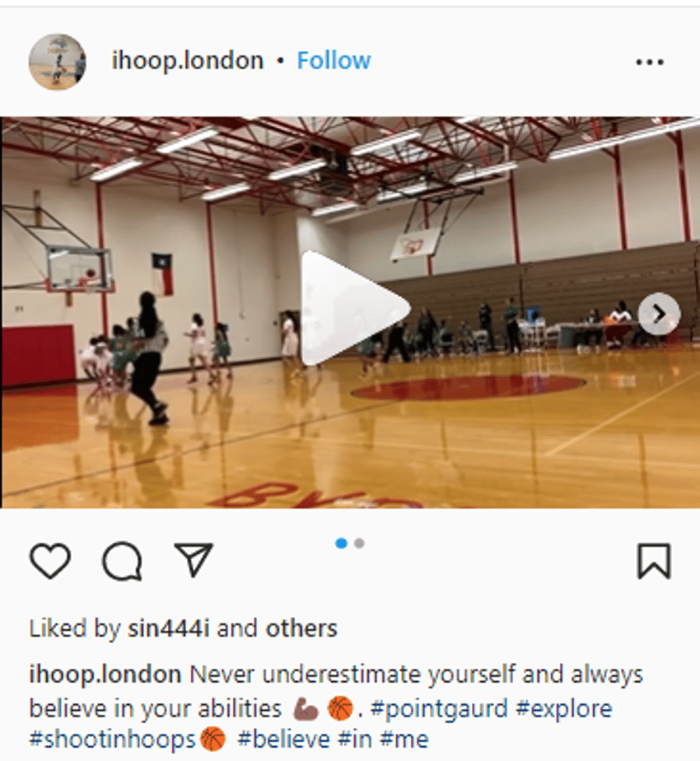Image resolution: width=700 pixels, height=761 pixels.
Task: Open the three-dot more options menu
Action: click(650, 62)
